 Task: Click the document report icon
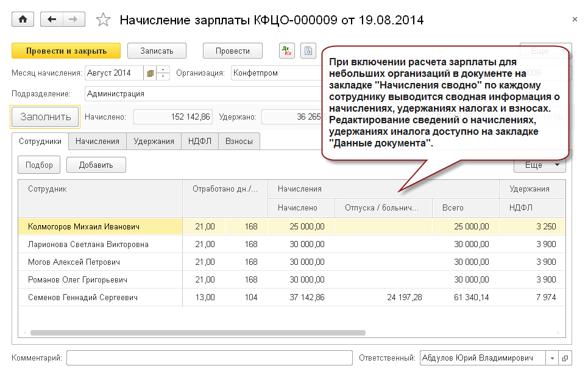308,51
